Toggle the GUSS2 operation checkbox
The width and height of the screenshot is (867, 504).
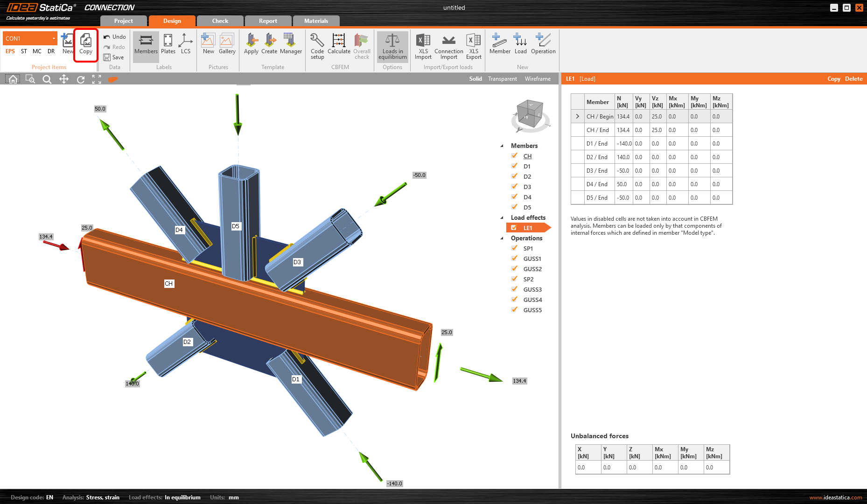point(514,269)
